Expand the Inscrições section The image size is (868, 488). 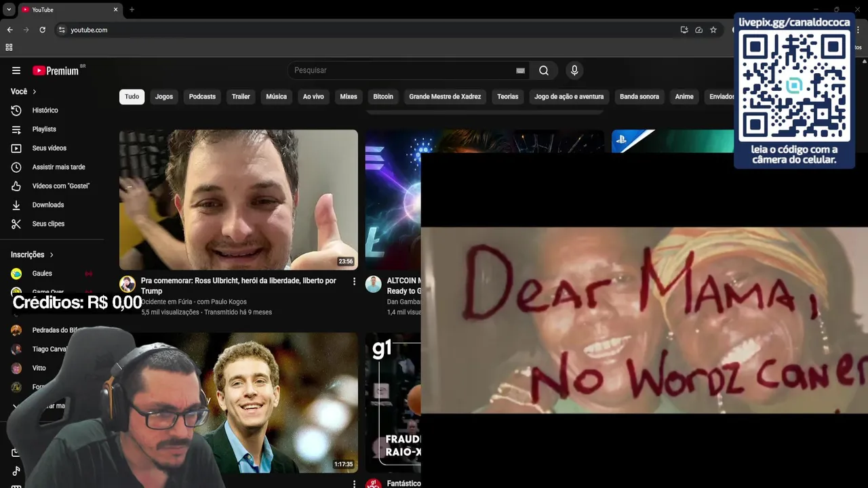point(32,255)
